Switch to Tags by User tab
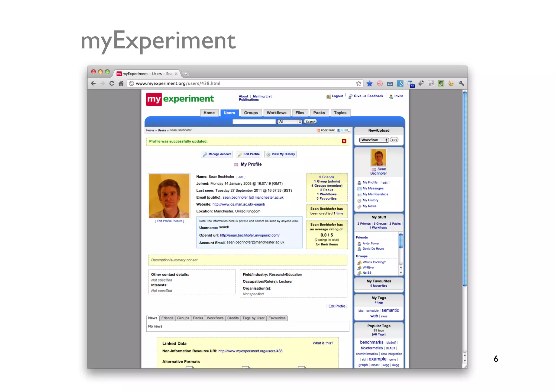The height and width of the screenshot is (392, 555). pyautogui.click(x=253, y=318)
